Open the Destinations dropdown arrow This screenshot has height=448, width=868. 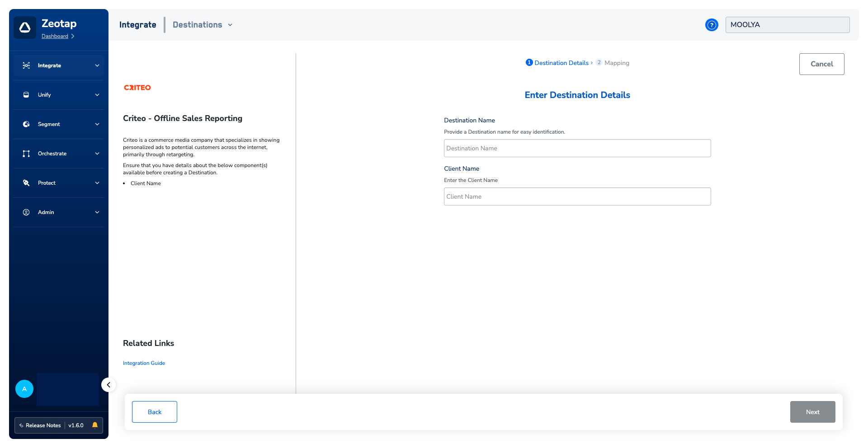(x=230, y=25)
